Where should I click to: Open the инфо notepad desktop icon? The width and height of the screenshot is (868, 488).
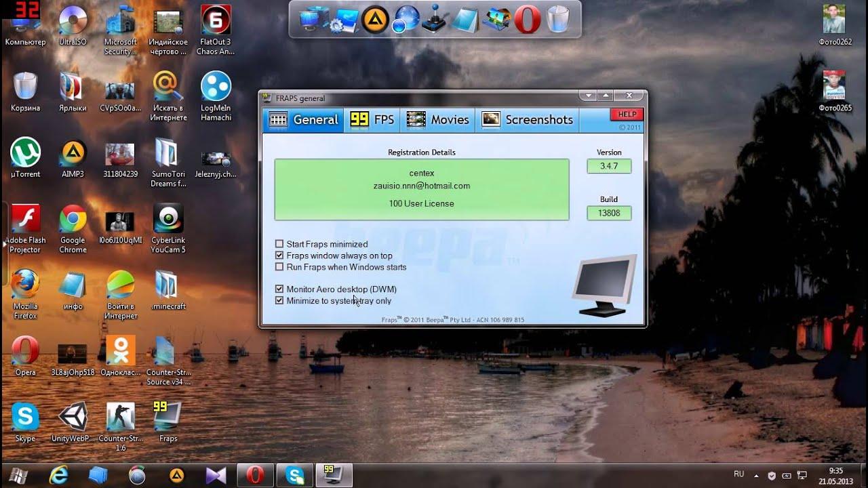[73, 290]
